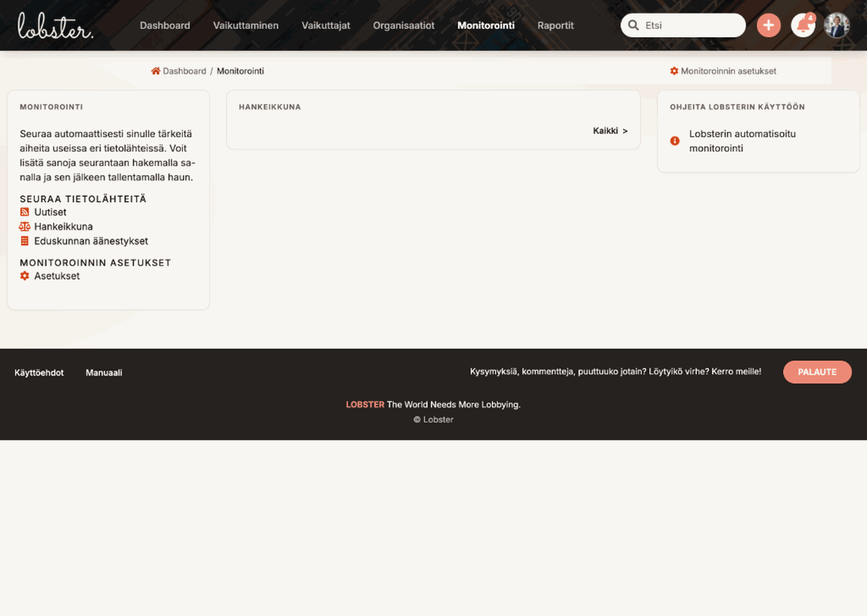Click the SEURAA TIETOLÄHTEITÄ heading
The height and width of the screenshot is (616, 867).
(83, 199)
